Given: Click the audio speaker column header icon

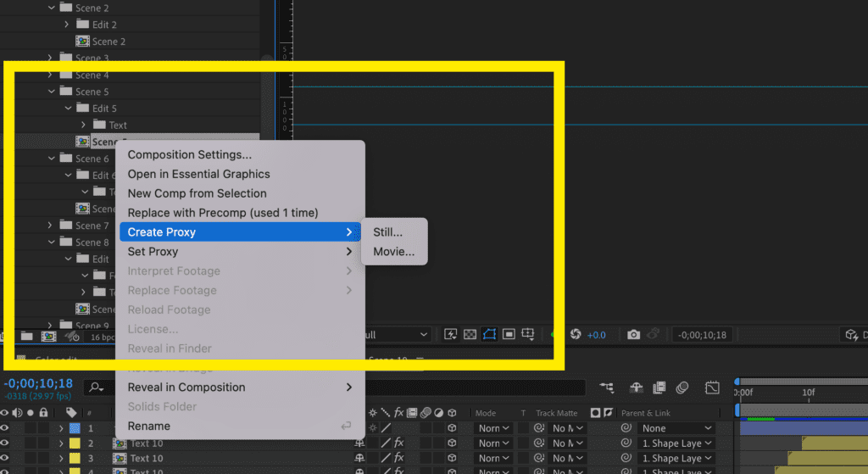Looking at the screenshot, I should coord(17,413).
